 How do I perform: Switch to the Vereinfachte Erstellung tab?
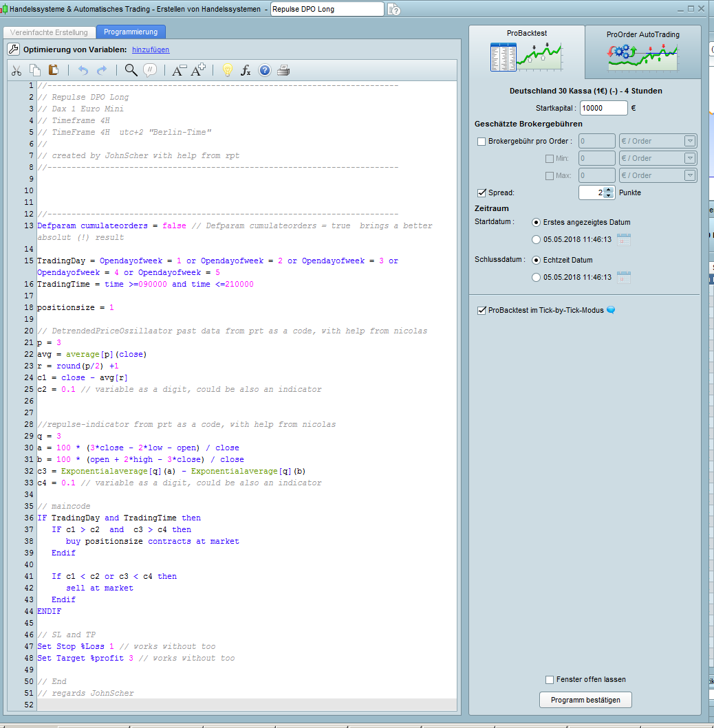click(x=49, y=32)
